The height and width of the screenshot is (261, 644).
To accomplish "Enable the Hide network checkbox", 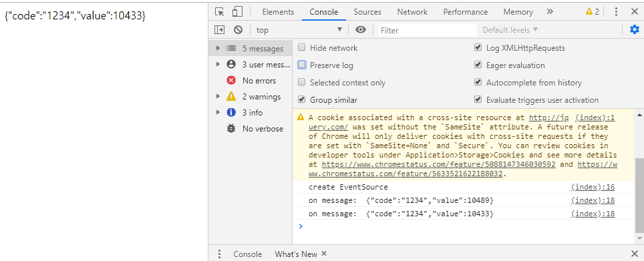I will [302, 47].
